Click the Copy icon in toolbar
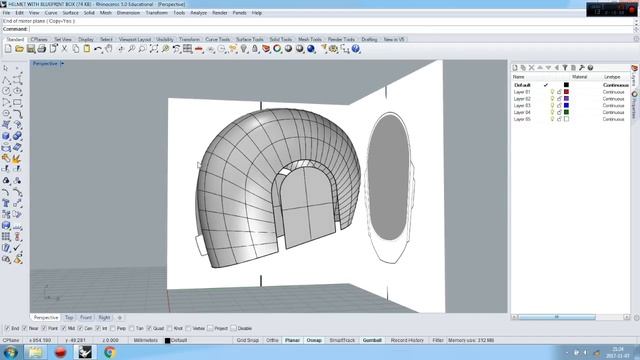 click(76, 49)
